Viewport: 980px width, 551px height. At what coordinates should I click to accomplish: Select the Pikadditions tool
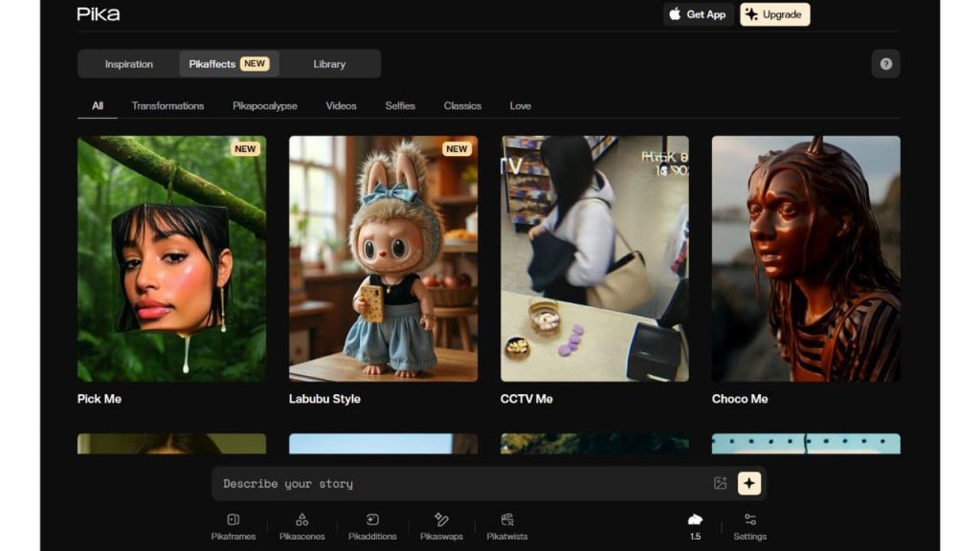(x=372, y=525)
